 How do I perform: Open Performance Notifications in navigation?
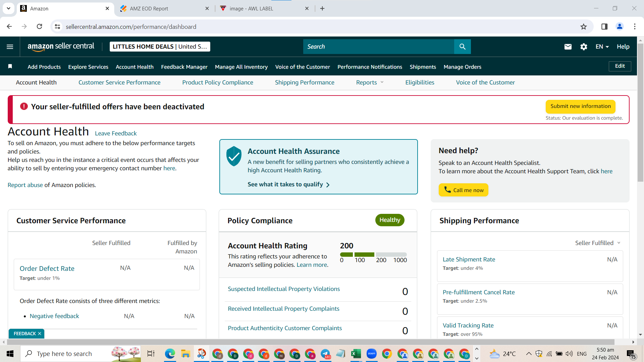pyautogui.click(x=370, y=67)
